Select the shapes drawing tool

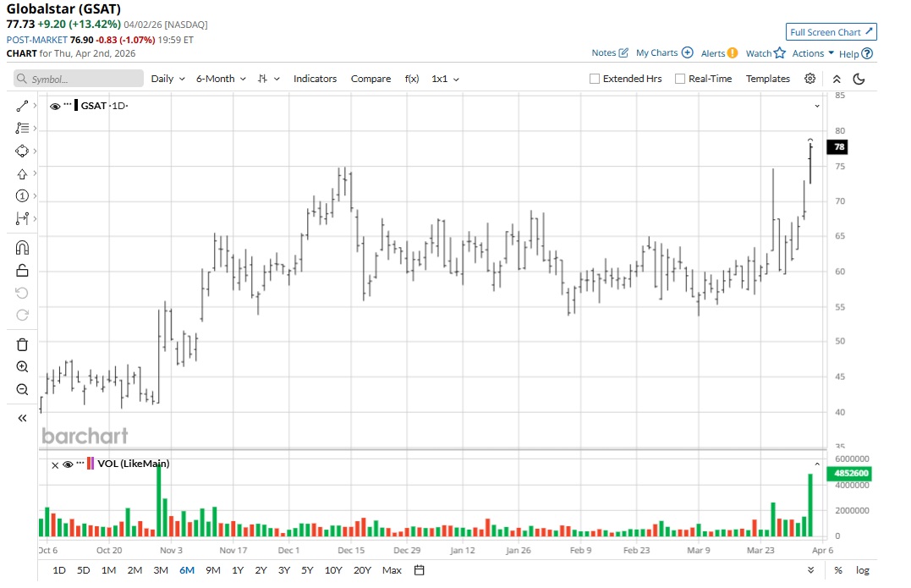point(22,151)
